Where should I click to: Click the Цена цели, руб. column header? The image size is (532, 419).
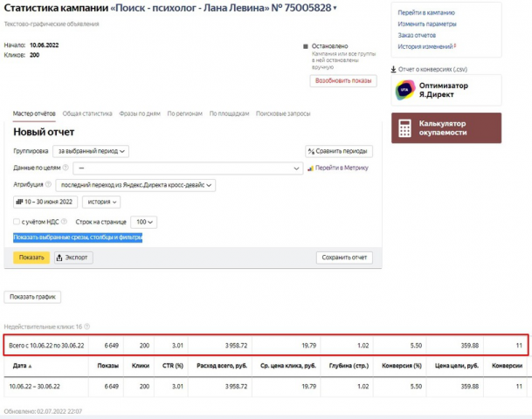[457, 366]
